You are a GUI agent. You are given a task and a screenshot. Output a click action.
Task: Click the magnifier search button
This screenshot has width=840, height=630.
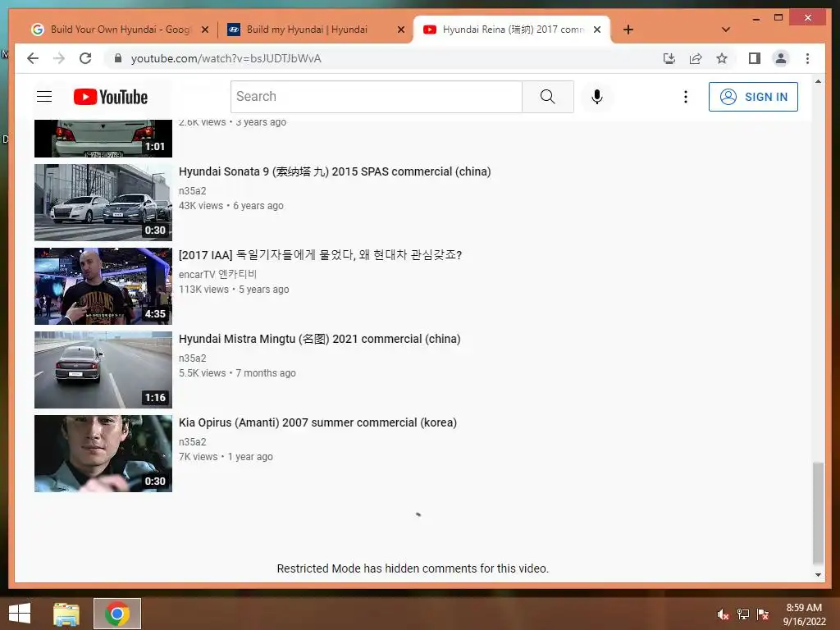coord(547,97)
